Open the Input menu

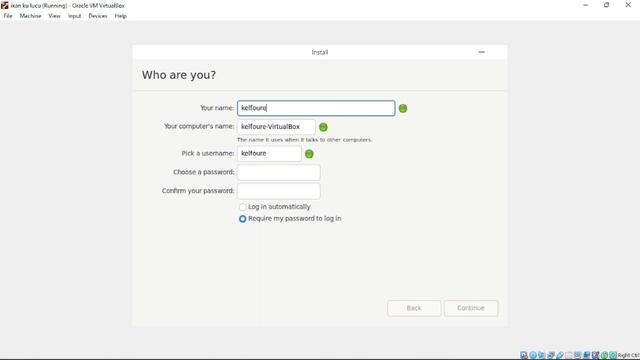74,16
